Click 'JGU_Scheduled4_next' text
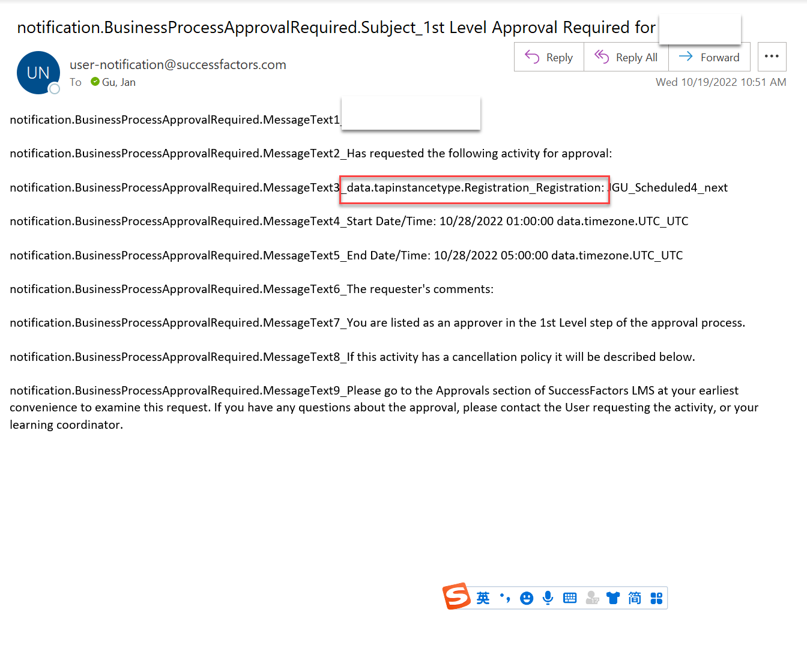 (x=668, y=188)
